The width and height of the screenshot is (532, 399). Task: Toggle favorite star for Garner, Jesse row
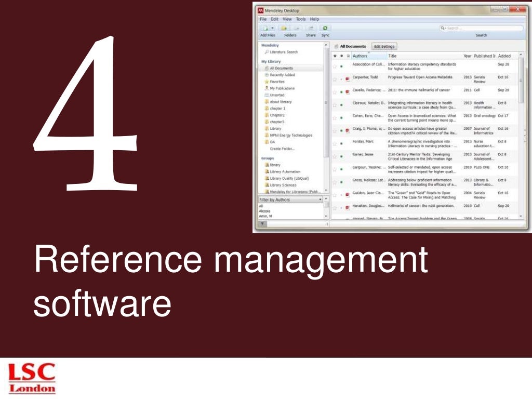(x=335, y=157)
